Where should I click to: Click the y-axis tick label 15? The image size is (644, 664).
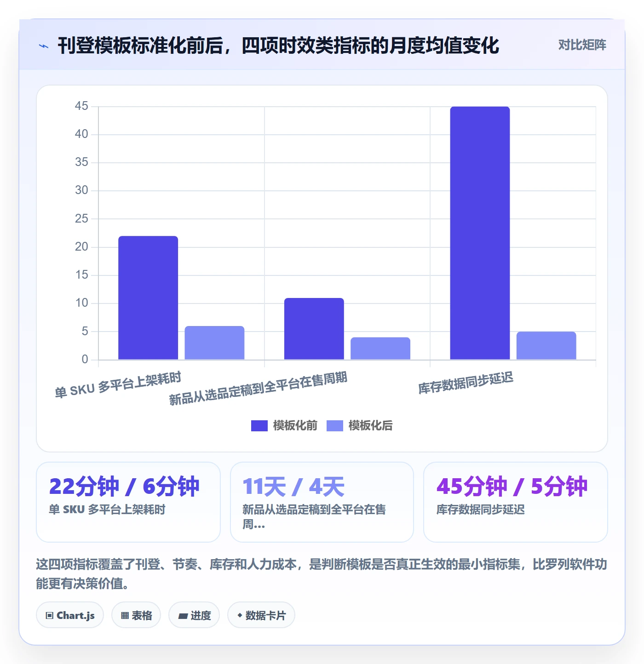[x=81, y=275]
